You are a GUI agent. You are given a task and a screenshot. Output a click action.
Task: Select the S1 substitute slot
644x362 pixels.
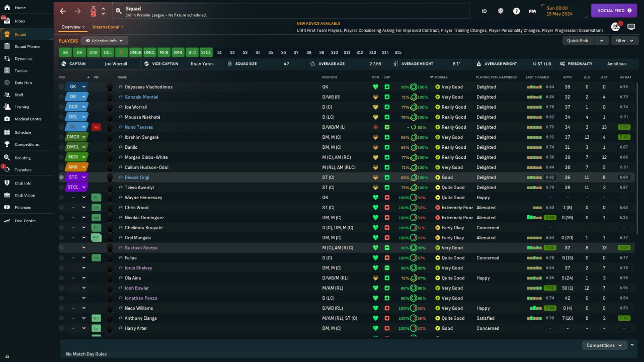coord(219,52)
